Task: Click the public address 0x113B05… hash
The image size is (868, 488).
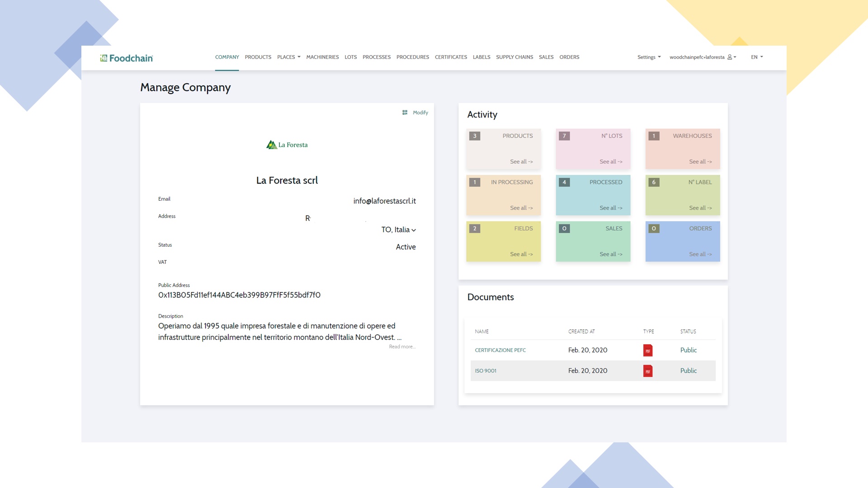Action: 239,295
